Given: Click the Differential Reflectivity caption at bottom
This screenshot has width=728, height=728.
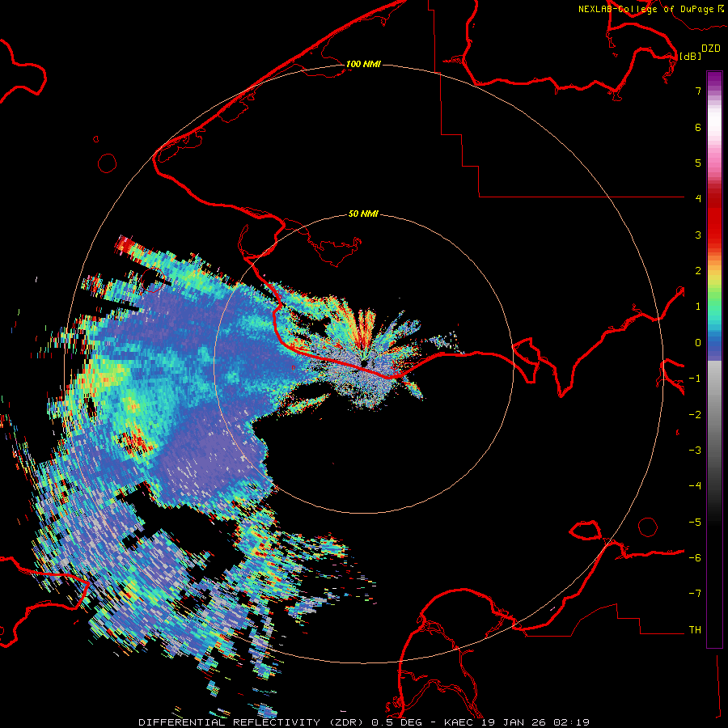Looking at the screenshot, I should pos(364,722).
